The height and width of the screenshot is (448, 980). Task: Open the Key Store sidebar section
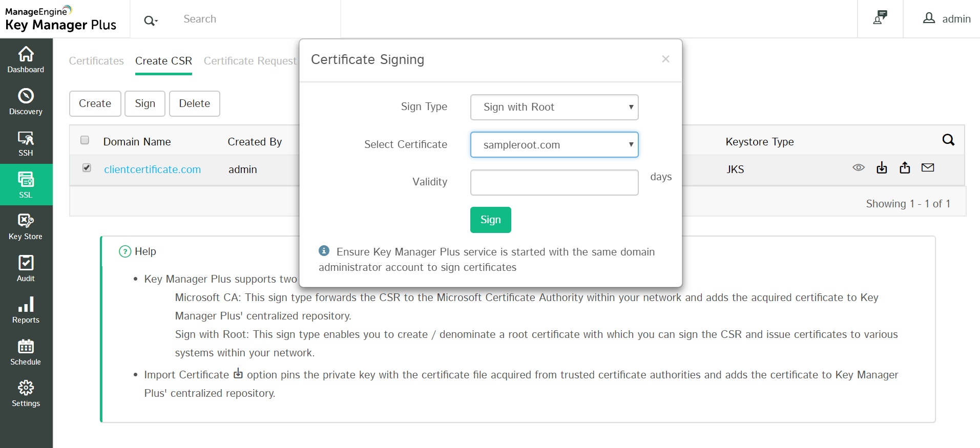tap(26, 227)
